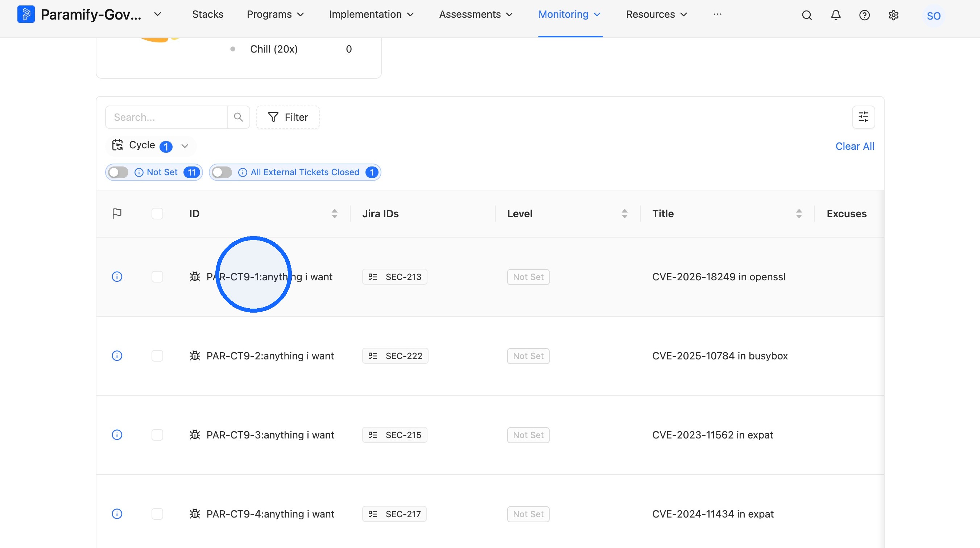Open the global search magnifier icon

807,15
